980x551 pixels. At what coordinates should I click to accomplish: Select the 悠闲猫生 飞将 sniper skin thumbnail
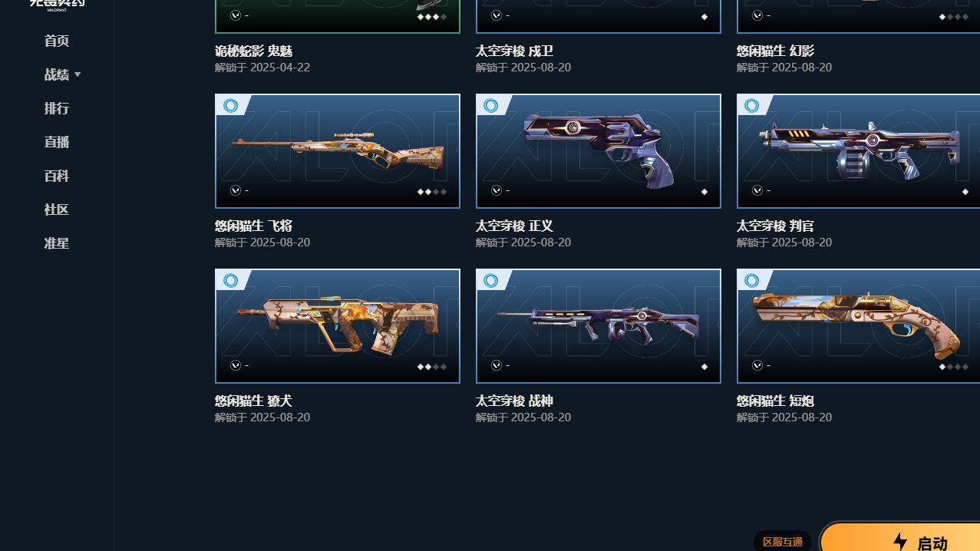(338, 151)
